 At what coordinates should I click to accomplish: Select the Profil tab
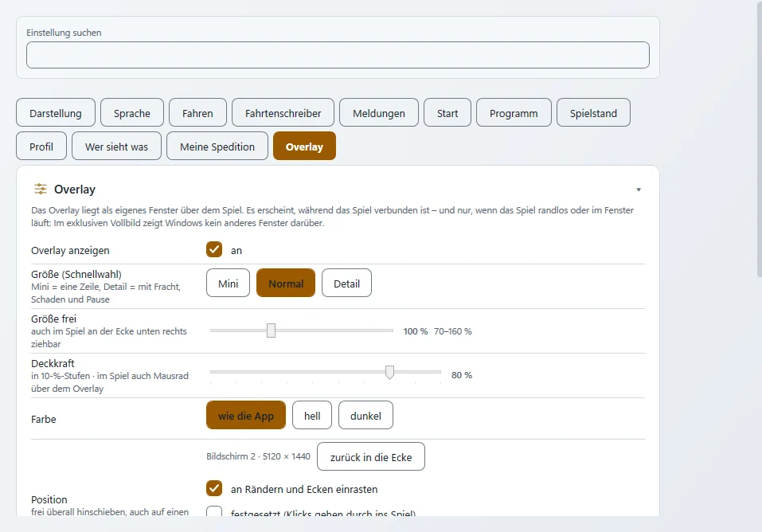click(x=41, y=147)
